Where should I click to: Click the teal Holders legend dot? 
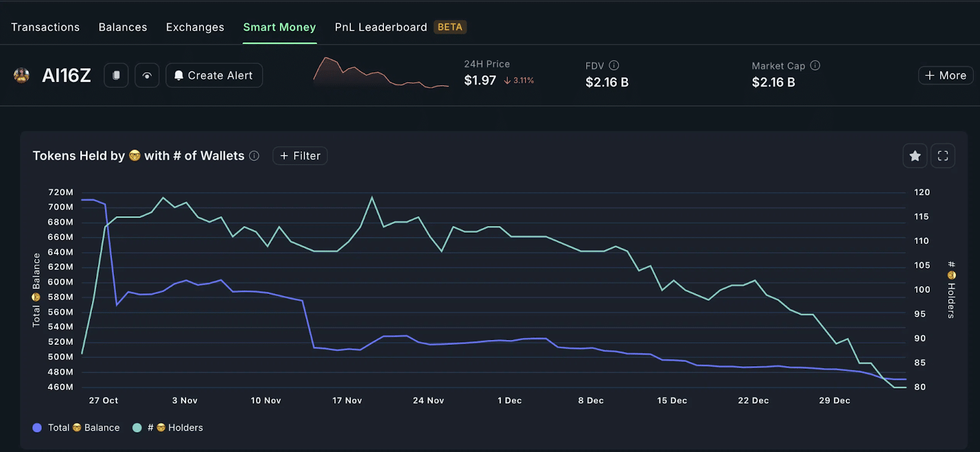[137, 428]
